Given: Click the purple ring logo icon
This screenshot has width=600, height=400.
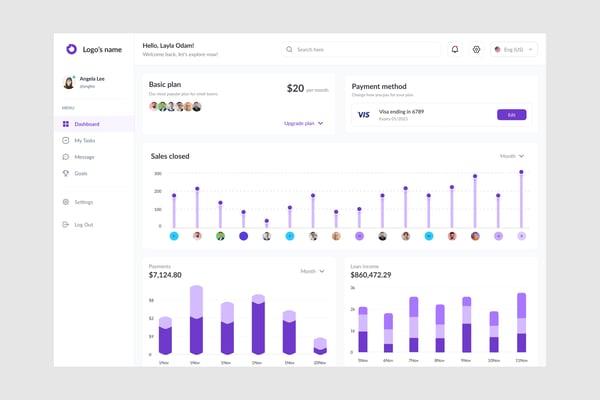Looking at the screenshot, I should pos(71,49).
